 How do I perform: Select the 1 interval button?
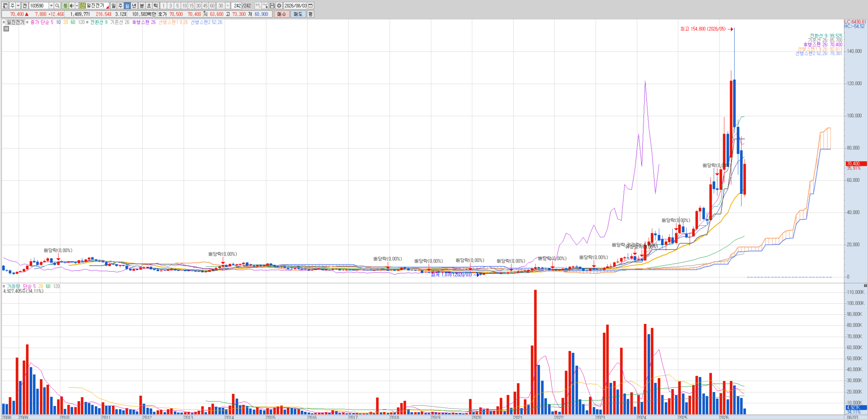(163, 6)
